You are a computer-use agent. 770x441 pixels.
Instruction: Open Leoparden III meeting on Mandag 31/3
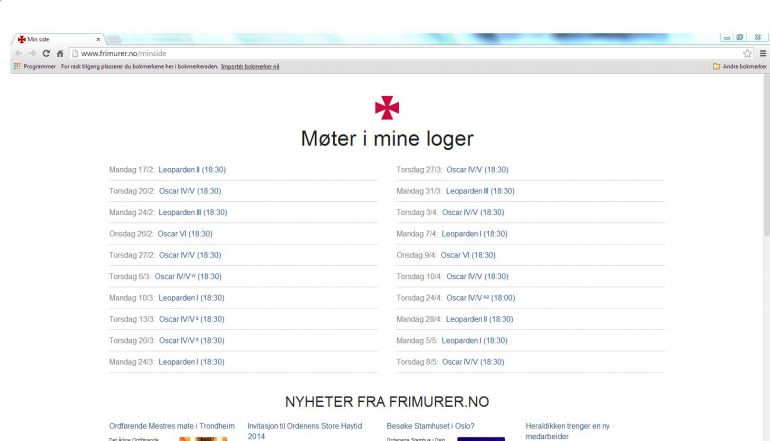(480, 191)
